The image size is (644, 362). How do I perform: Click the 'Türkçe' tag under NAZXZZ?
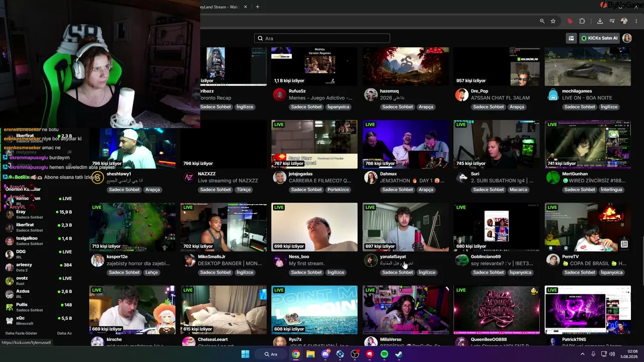click(x=244, y=190)
